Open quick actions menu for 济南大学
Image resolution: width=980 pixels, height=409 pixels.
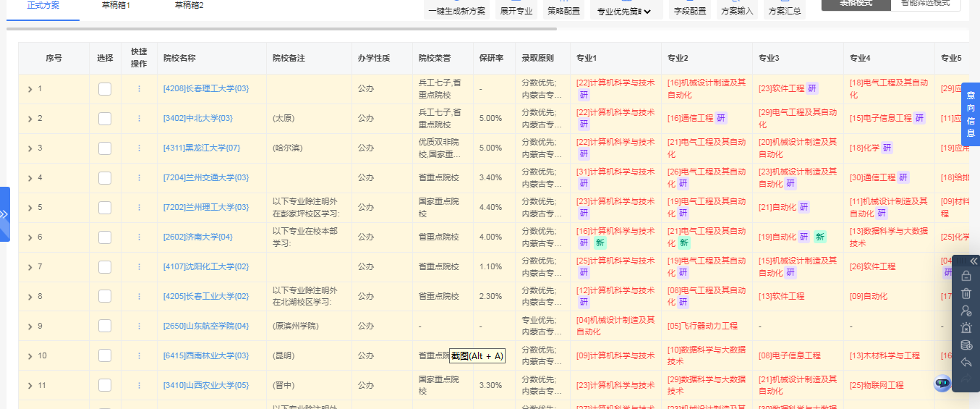point(139,237)
